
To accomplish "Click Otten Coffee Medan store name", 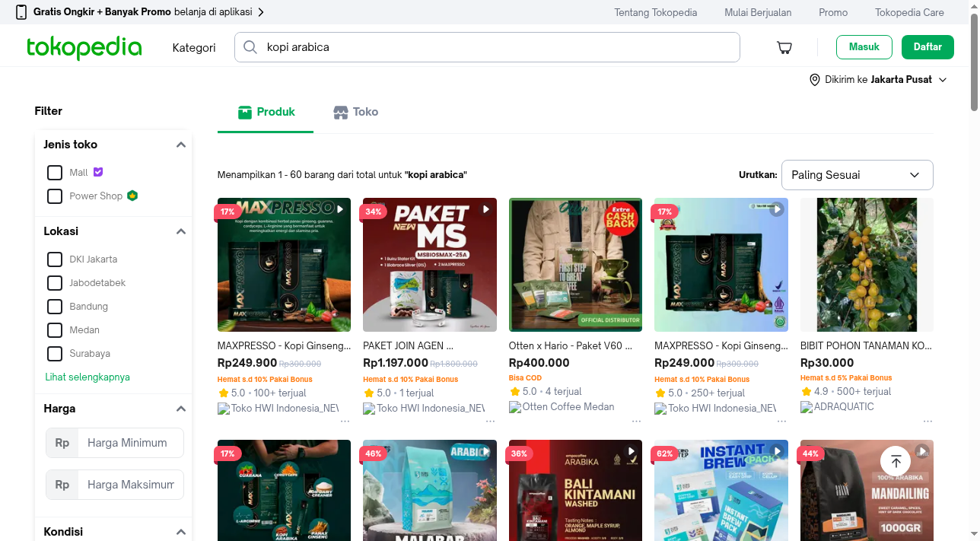I will [568, 406].
